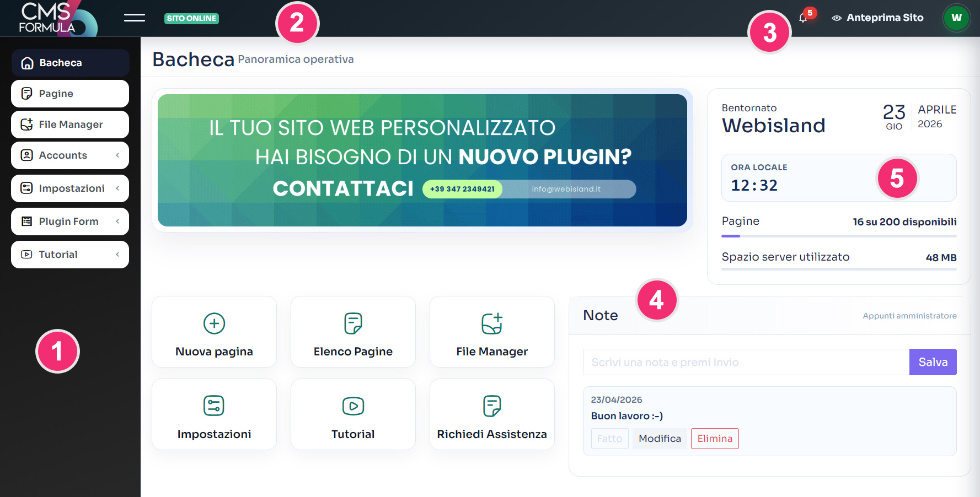Expand the Impostazioni sidebar menu
980x497 pixels.
pos(70,188)
